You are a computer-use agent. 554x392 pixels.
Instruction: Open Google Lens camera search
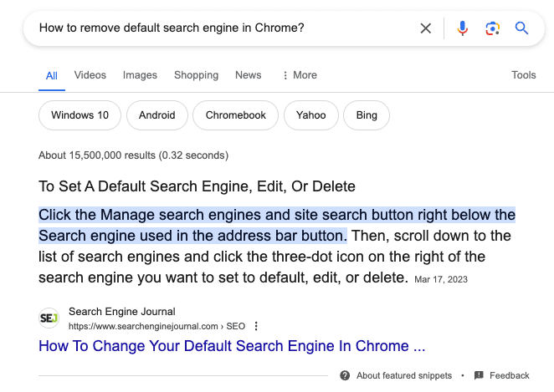[x=492, y=28]
